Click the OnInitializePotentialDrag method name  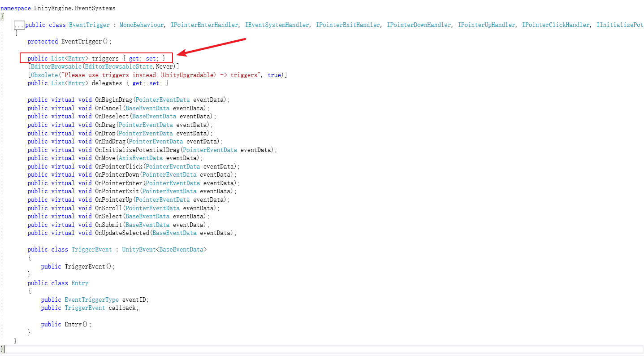pos(137,150)
